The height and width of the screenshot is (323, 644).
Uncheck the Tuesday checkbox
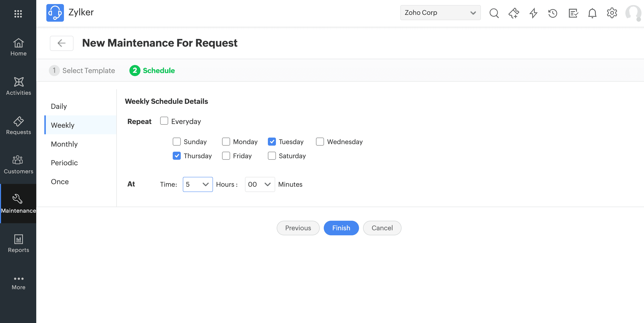pyautogui.click(x=272, y=142)
